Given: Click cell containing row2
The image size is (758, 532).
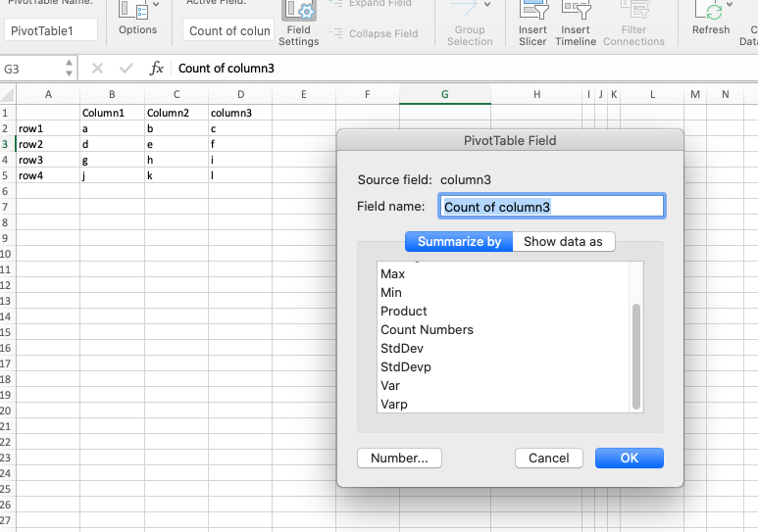Looking at the screenshot, I should coord(48,144).
